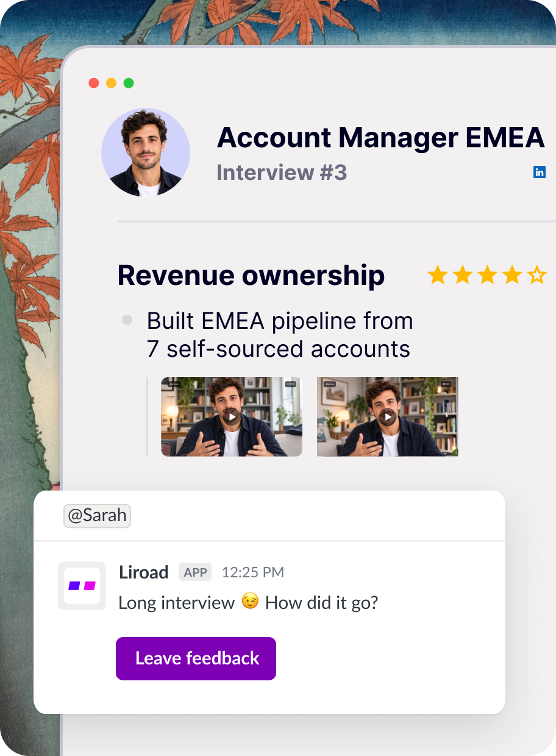
Task: Click the Long interview message text
Action: click(x=248, y=603)
